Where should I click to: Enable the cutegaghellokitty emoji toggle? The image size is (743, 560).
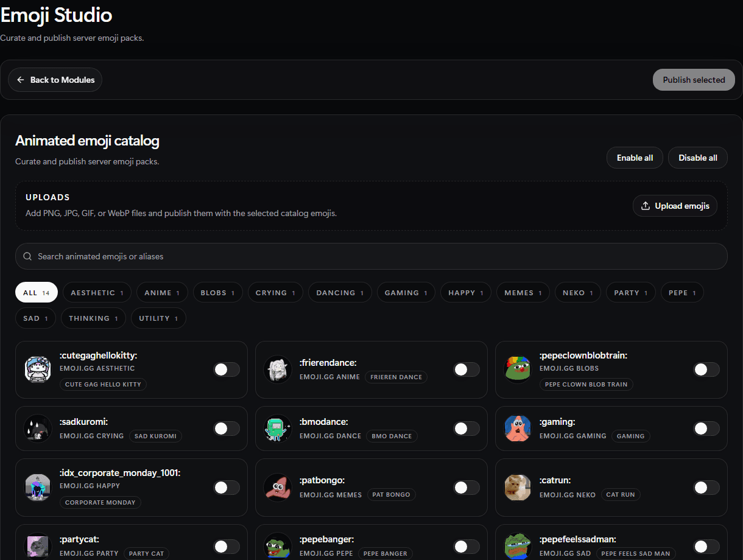[227, 369]
